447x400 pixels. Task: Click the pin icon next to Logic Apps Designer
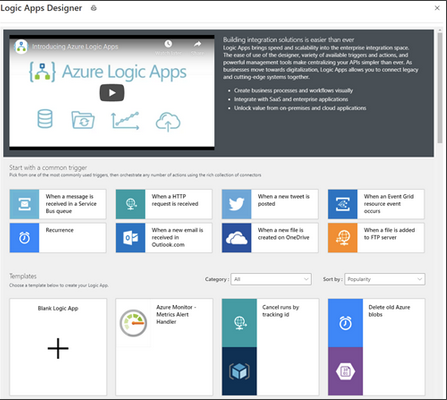(94, 8)
